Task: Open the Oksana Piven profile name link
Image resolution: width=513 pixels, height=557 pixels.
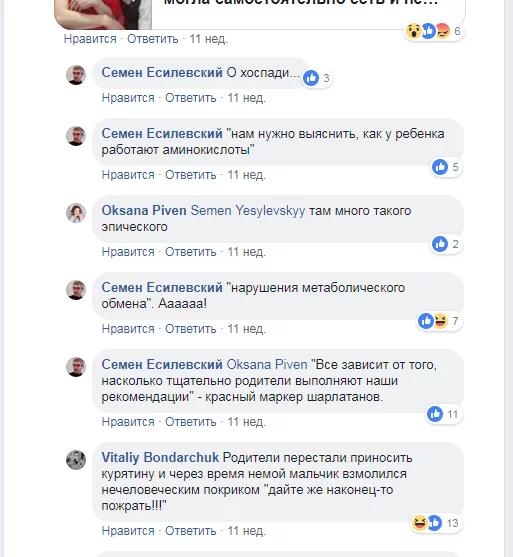Action: [144, 210]
